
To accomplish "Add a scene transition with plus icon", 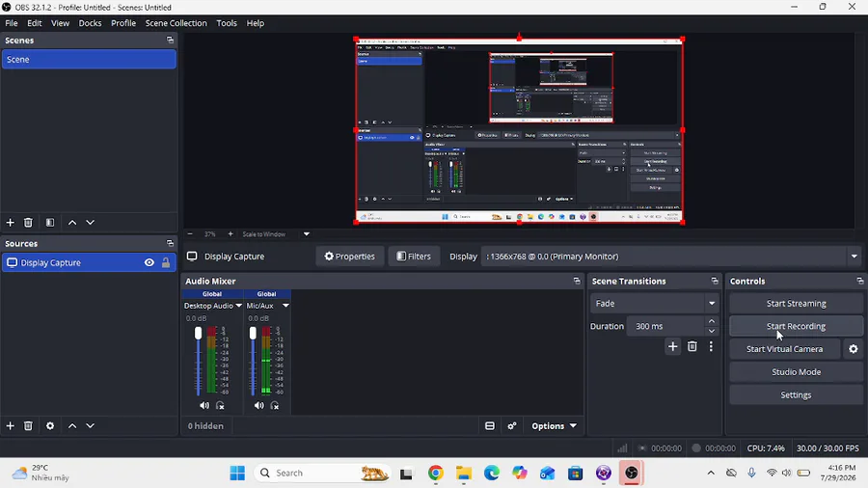I will coord(672,346).
